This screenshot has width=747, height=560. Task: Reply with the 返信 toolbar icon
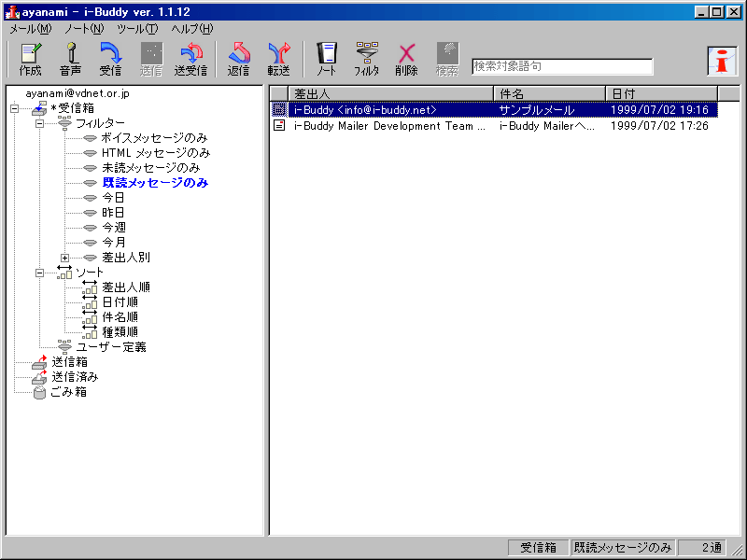pyautogui.click(x=239, y=59)
